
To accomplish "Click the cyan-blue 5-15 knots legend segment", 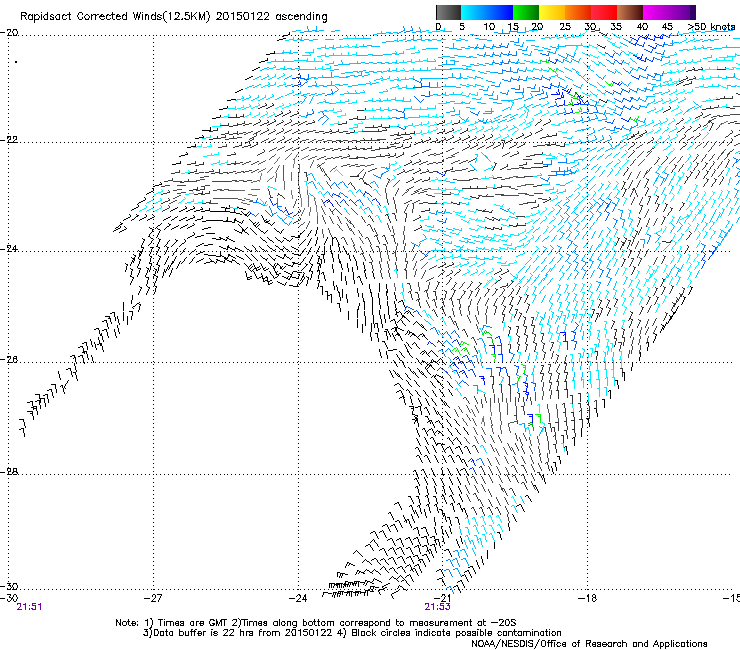I will [487, 12].
